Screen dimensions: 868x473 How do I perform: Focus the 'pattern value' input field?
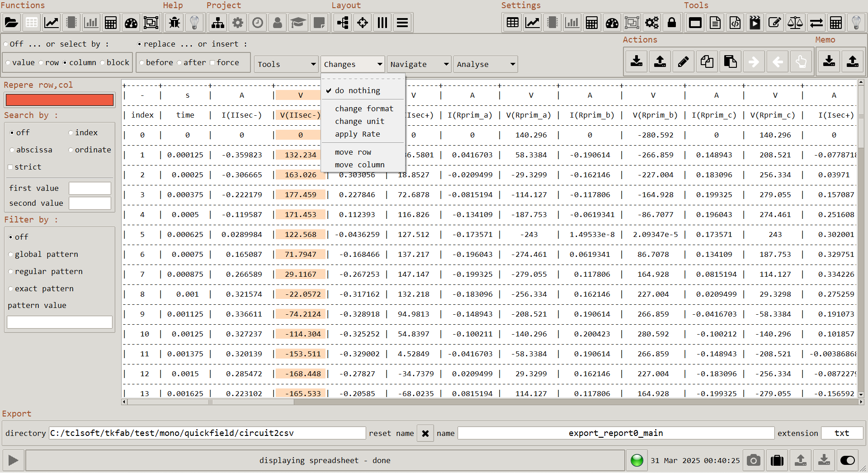pos(59,322)
